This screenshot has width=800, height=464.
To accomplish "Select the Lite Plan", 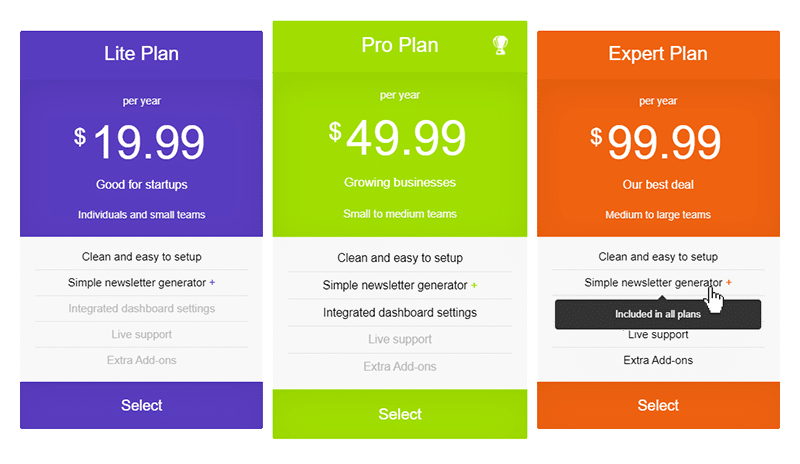I will (142, 405).
